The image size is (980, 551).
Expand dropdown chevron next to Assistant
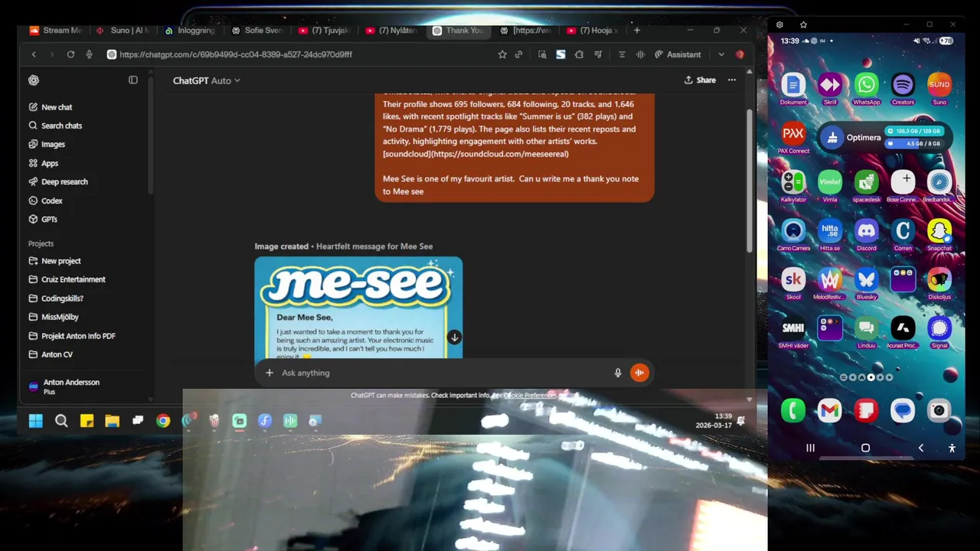[x=721, y=54]
